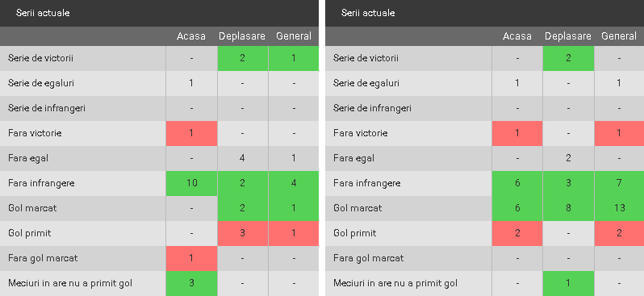Click the Acasa column header in left table
Image resolution: width=644 pixels, height=296 pixels.
(x=191, y=36)
